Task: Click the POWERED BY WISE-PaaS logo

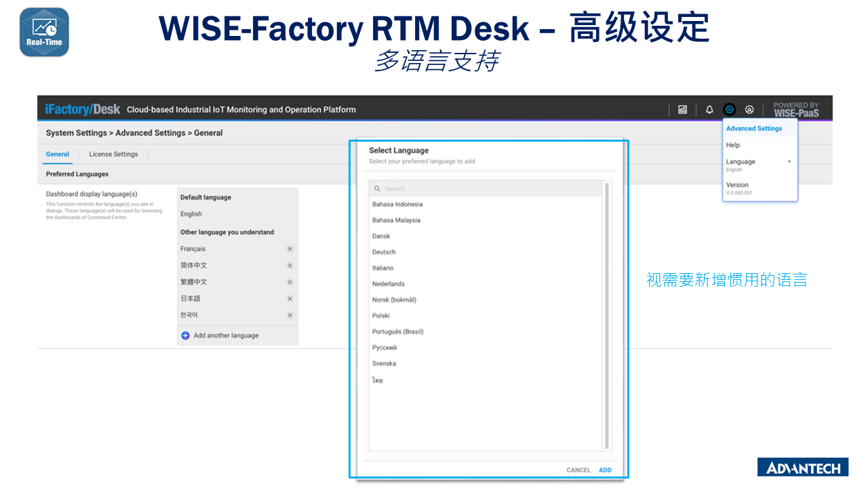Action: (x=796, y=109)
